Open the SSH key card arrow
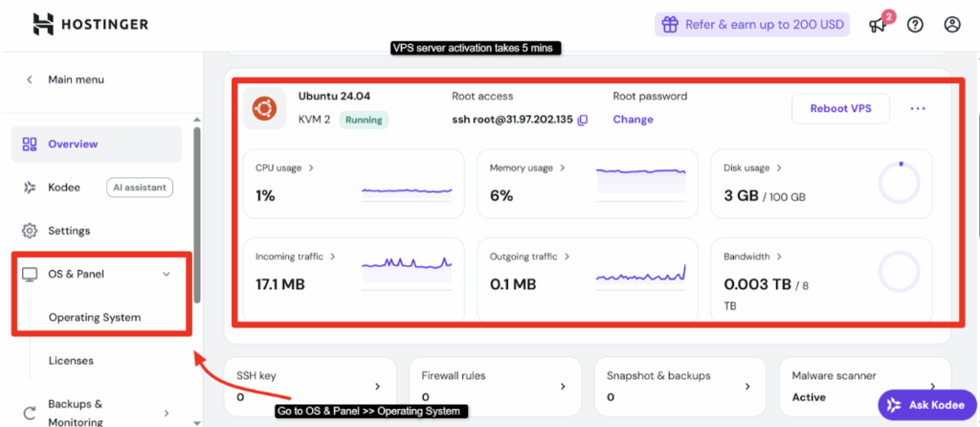Viewport: 980px width, 427px height. (x=377, y=387)
